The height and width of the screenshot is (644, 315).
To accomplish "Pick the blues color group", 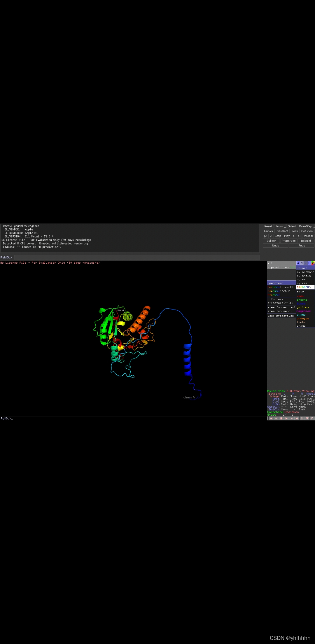I will [305, 304].
